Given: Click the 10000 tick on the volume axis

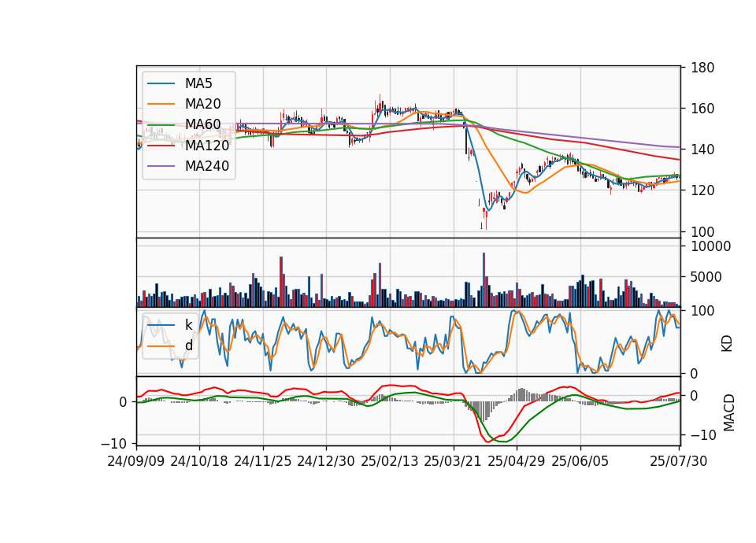Looking at the screenshot, I should [710, 246].
